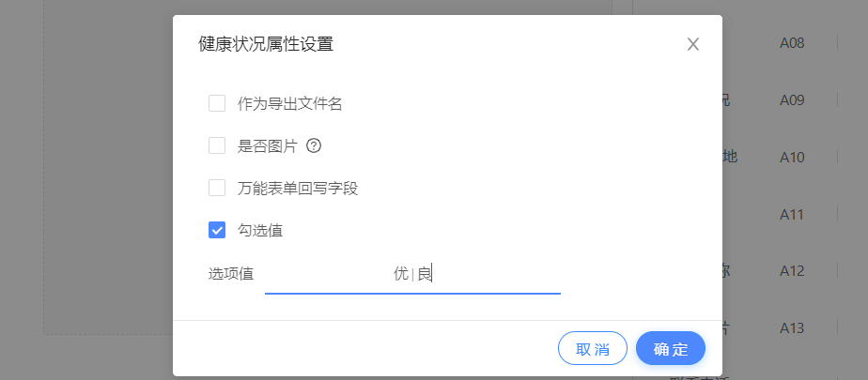Screen dimensions: 868x380
Task: Click the 选项值 input field containing 优|良
Action: coord(412,274)
